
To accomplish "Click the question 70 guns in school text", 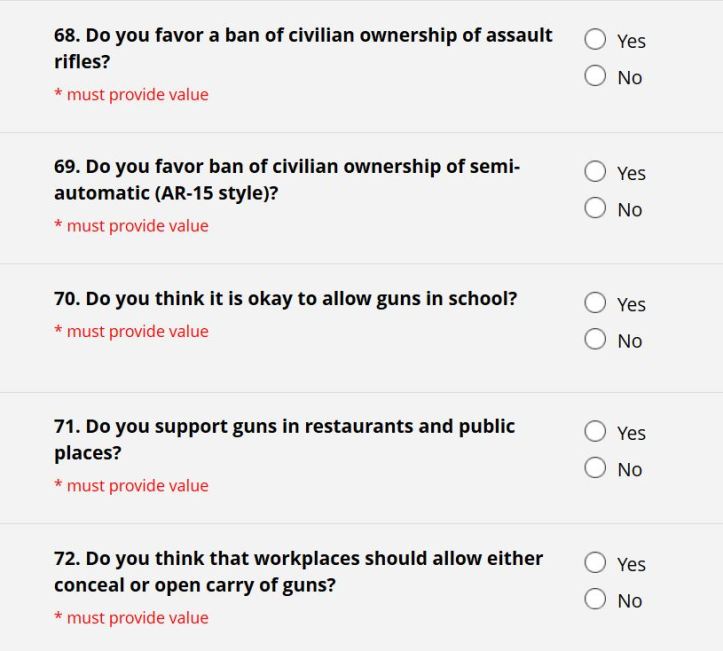I will pyautogui.click(x=285, y=298).
